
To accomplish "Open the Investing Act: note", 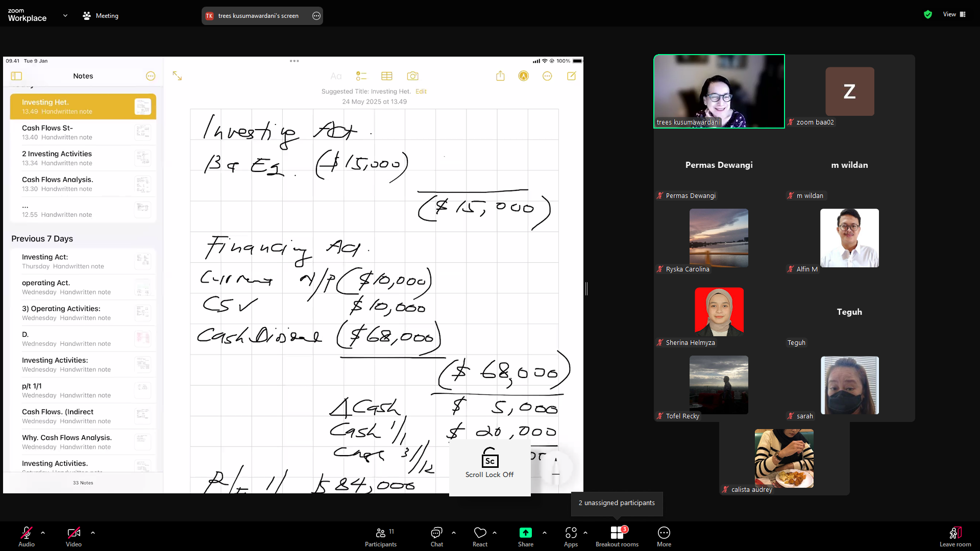I will pos(83,261).
